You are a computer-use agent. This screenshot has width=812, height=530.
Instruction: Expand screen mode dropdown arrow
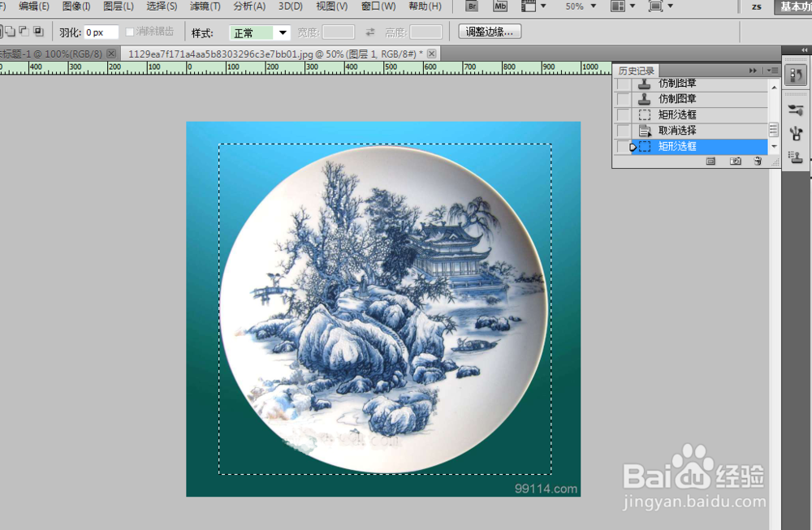671,6
